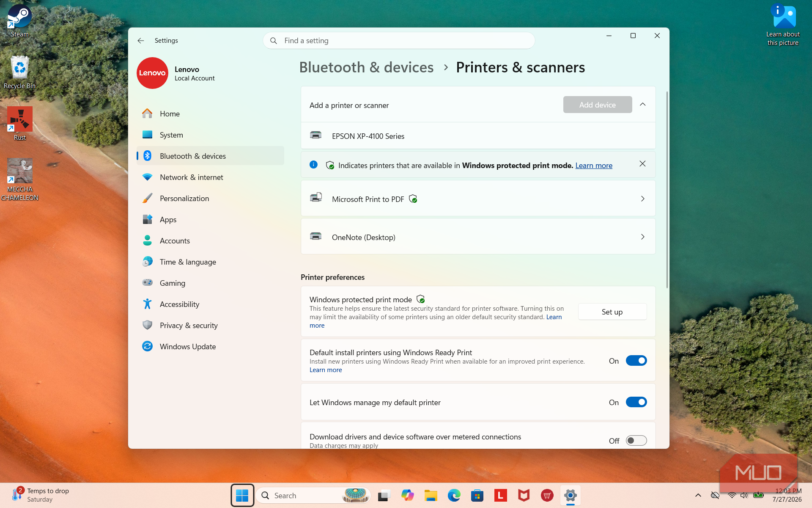The height and width of the screenshot is (508, 812).
Task: Open the clock and date in the taskbar
Action: pos(787,495)
